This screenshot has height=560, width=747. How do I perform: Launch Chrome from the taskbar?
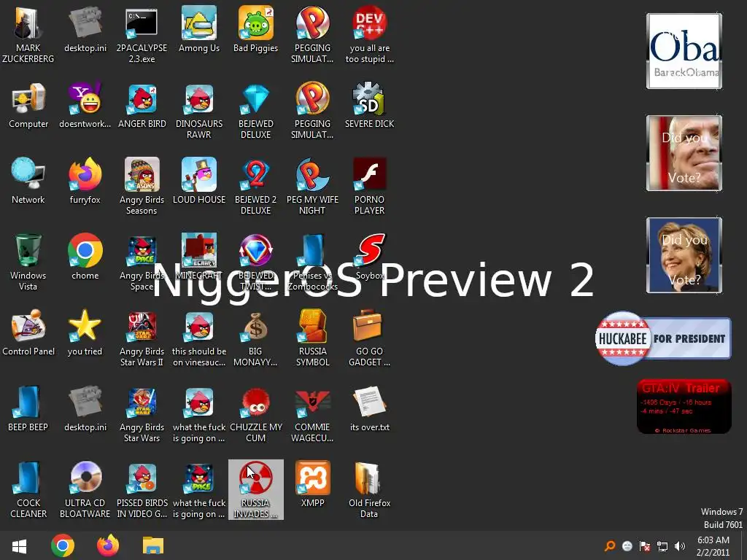click(63, 545)
